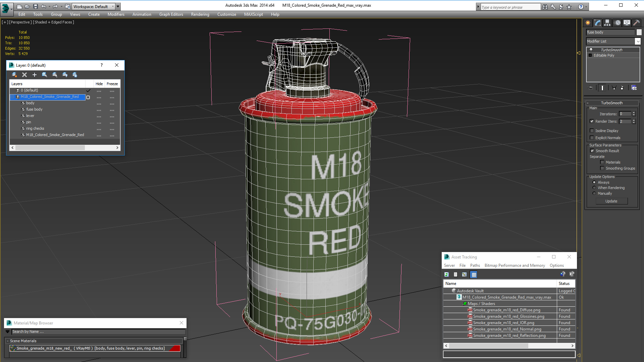Open the MAXScript menu
This screenshot has width=644, height=362.
[254, 14]
